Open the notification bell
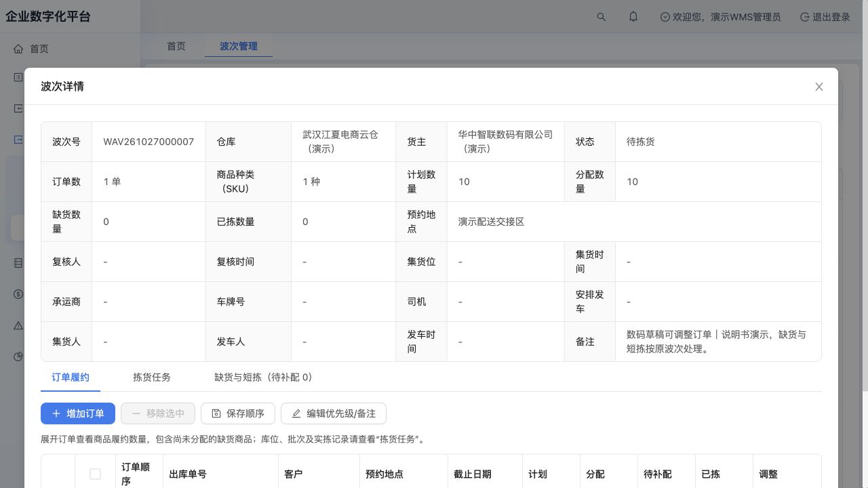The image size is (868, 488). (633, 17)
